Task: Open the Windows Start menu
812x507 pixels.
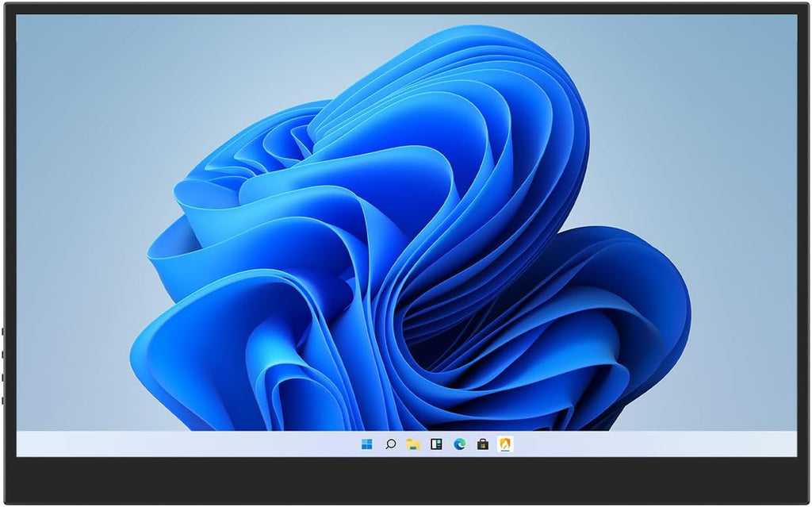Action: (x=366, y=444)
